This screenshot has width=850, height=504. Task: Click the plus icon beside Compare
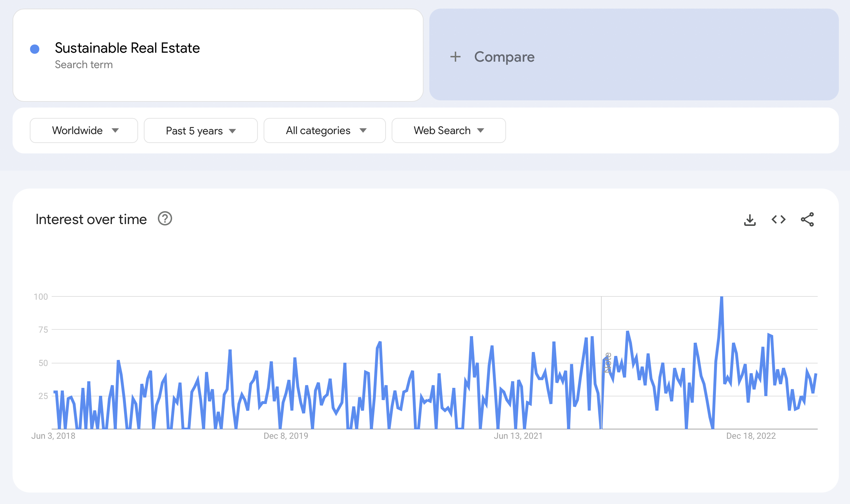click(455, 57)
